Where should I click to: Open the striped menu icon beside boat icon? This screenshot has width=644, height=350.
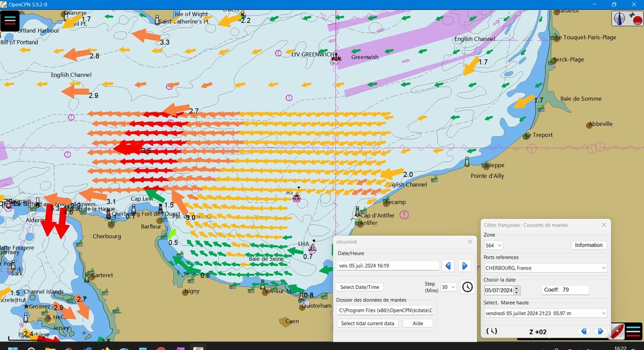(x=633, y=331)
